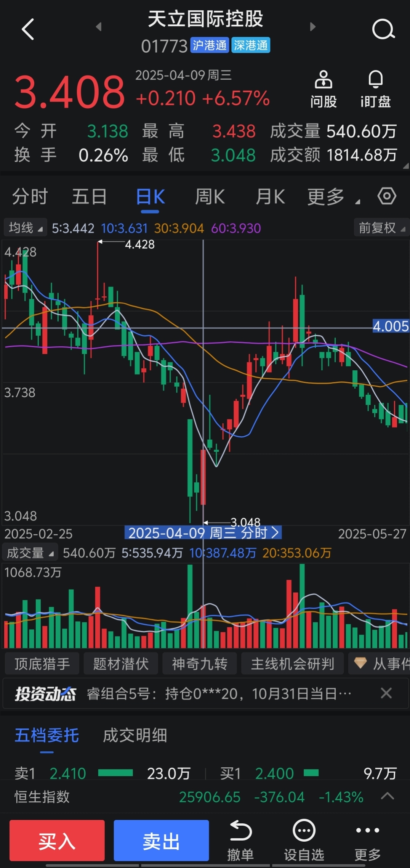
Task: Open the 成交量 indicator dropdown
Action: 30,553
